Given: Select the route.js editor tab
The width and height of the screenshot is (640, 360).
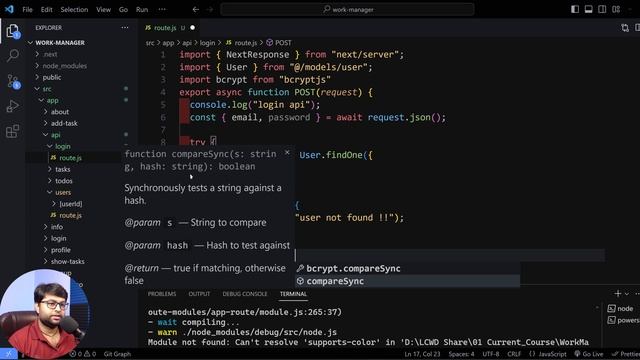Looking at the screenshot, I should pyautogui.click(x=165, y=28).
